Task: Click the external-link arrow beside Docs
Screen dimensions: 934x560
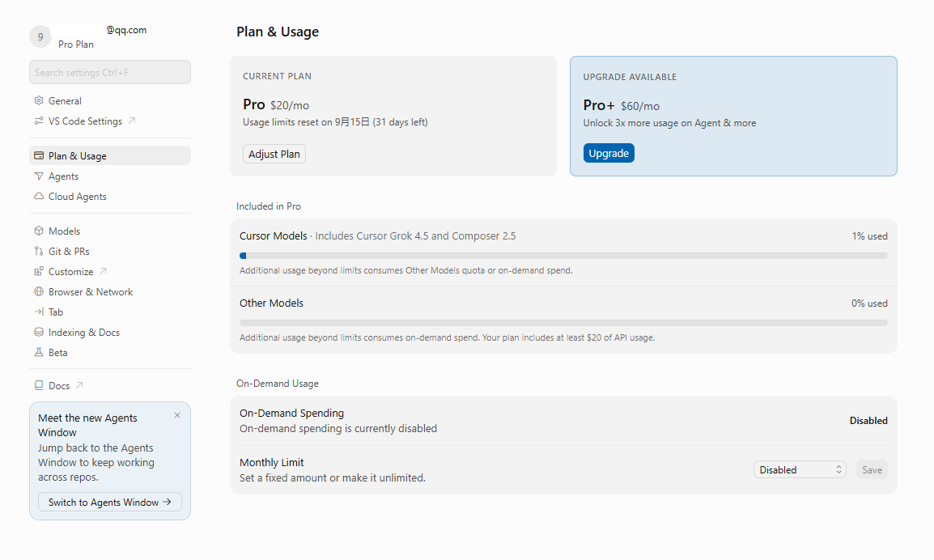Action: coord(79,385)
